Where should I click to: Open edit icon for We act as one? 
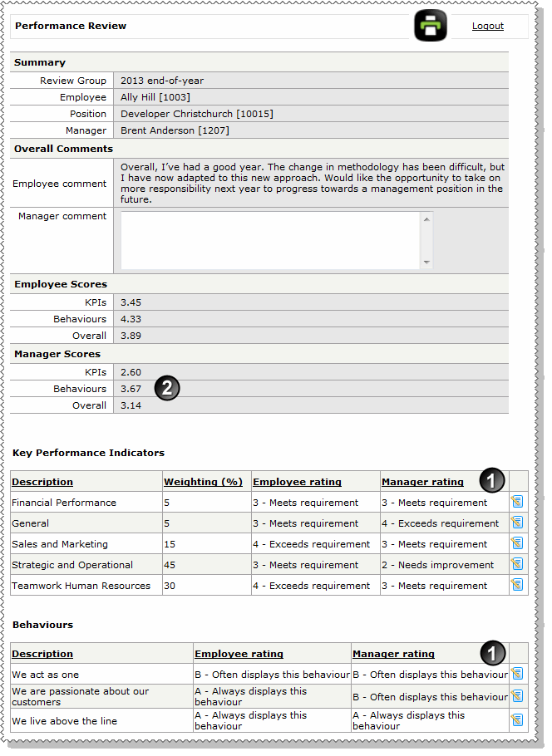coord(517,674)
